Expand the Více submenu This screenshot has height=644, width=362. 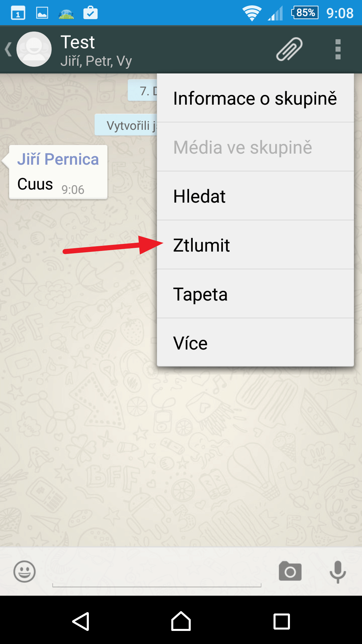point(255,342)
